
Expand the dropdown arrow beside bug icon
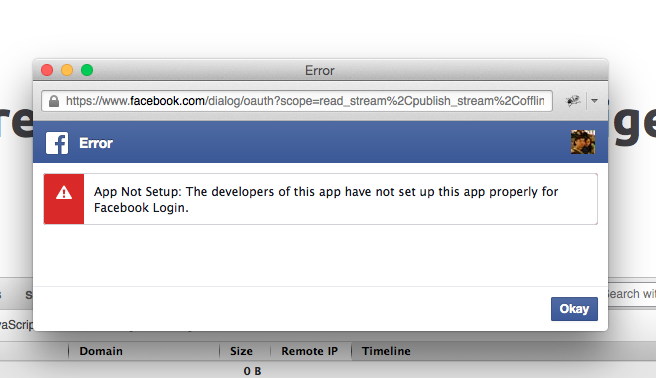594,101
